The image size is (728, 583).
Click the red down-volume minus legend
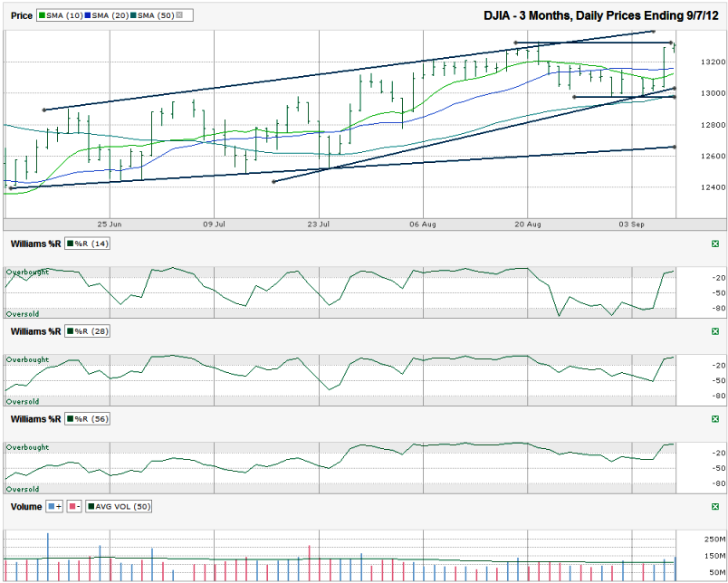[x=74, y=506]
